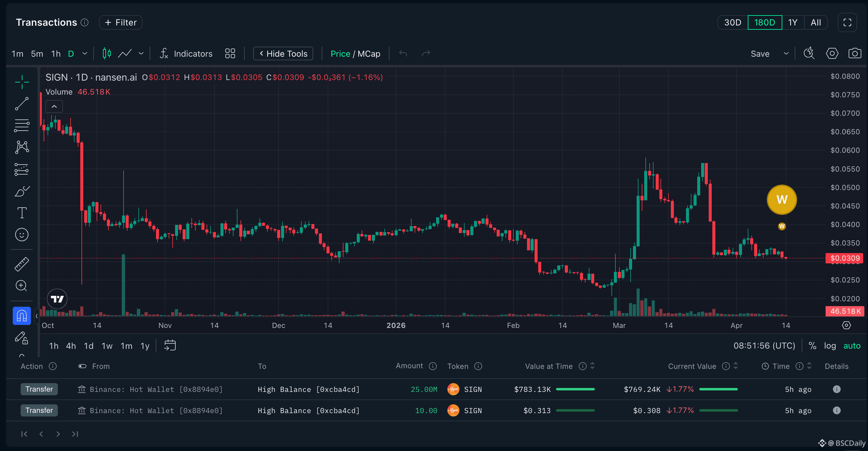
Task: Select the trend line drawing tool
Action: pyautogui.click(x=22, y=104)
